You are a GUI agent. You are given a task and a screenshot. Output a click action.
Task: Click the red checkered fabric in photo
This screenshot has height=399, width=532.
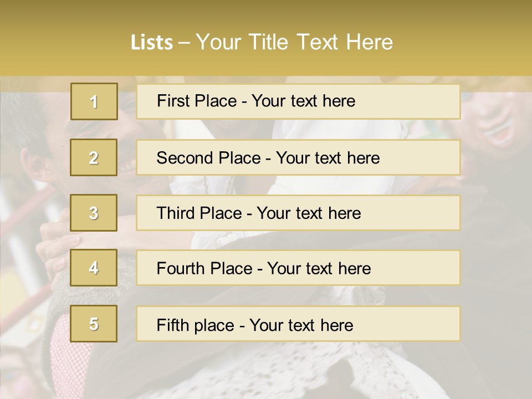coord(62,349)
